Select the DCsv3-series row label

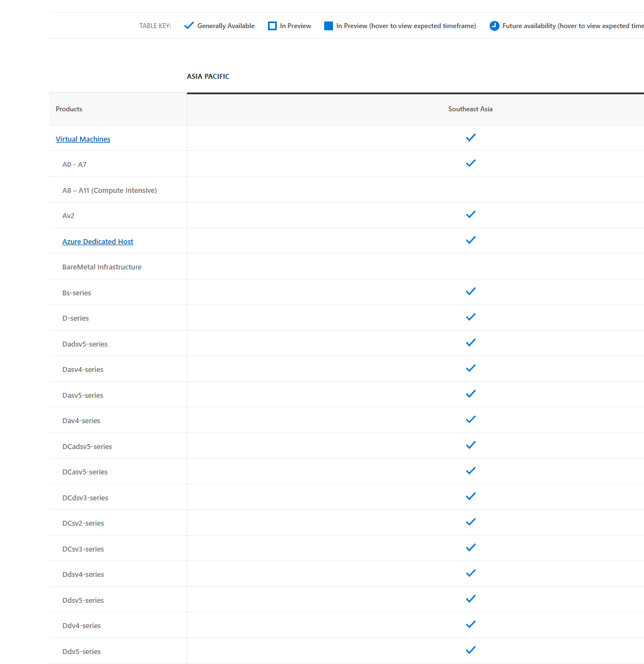(x=83, y=549)
